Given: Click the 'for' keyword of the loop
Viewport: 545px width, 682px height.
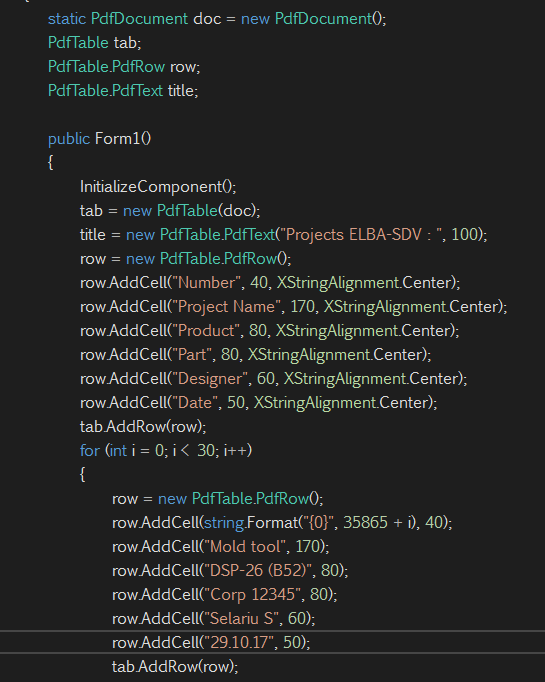Looking at the screenshot, I should point(90,451).
